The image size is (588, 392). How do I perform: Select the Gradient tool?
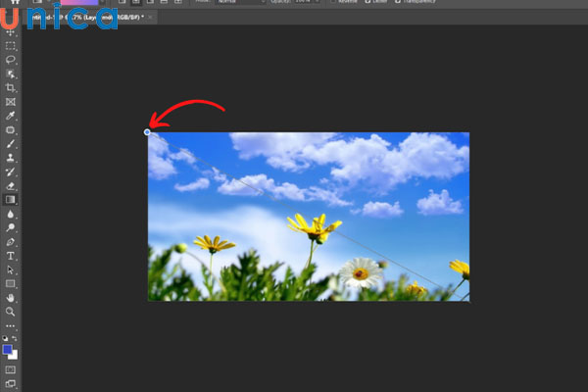(x=10, y=200)
